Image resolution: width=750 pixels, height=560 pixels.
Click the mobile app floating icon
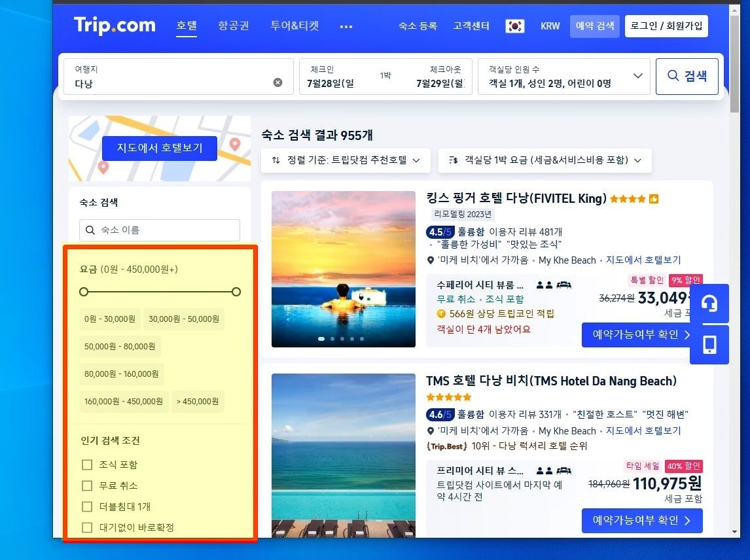(709, 344)
